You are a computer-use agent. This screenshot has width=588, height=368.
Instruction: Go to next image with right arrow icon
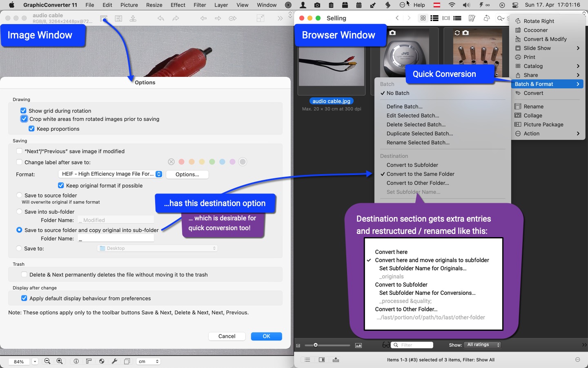[x=218, y=18]
